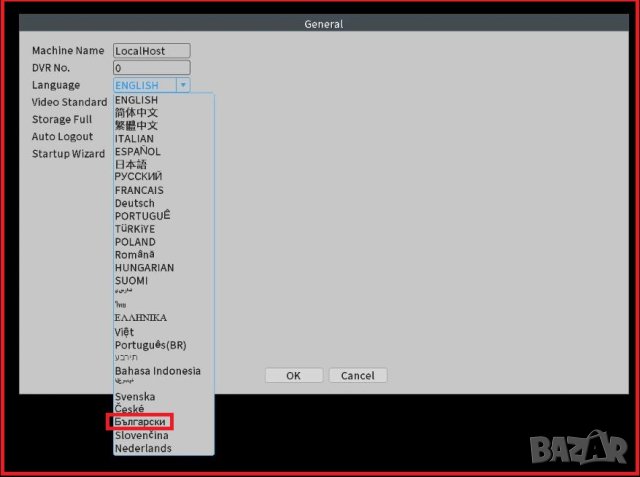Viewport: 640px width, 477px height.
Task: Select ENGLISH from language list
Action: click(x=136, y=100)
